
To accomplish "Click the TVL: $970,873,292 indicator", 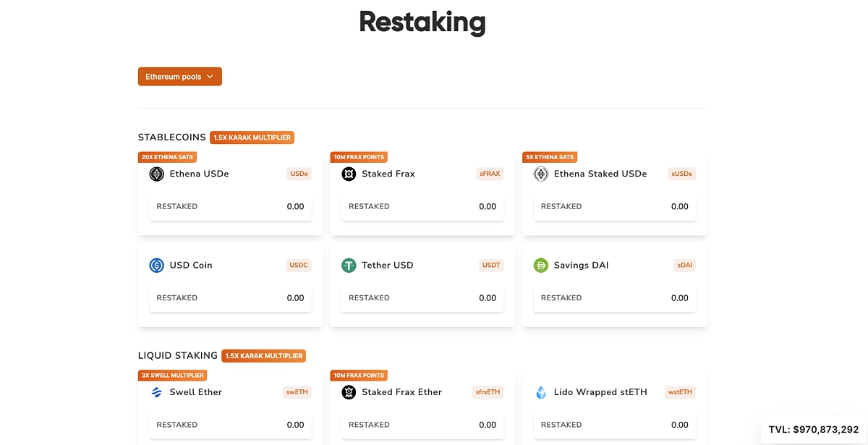I will (814, 430).
